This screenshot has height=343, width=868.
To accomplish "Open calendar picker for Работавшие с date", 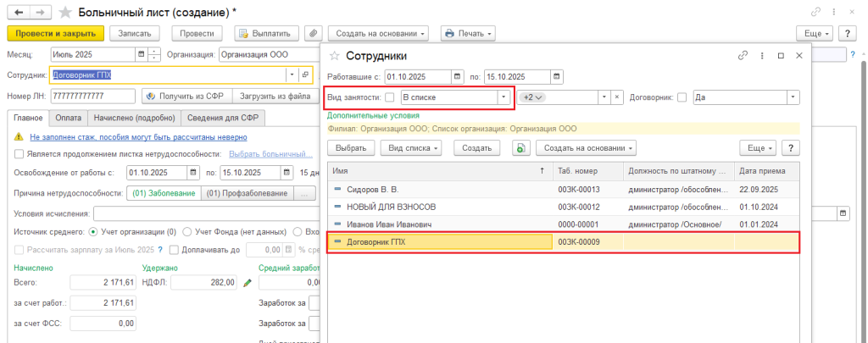I will (x=458, y=77).
